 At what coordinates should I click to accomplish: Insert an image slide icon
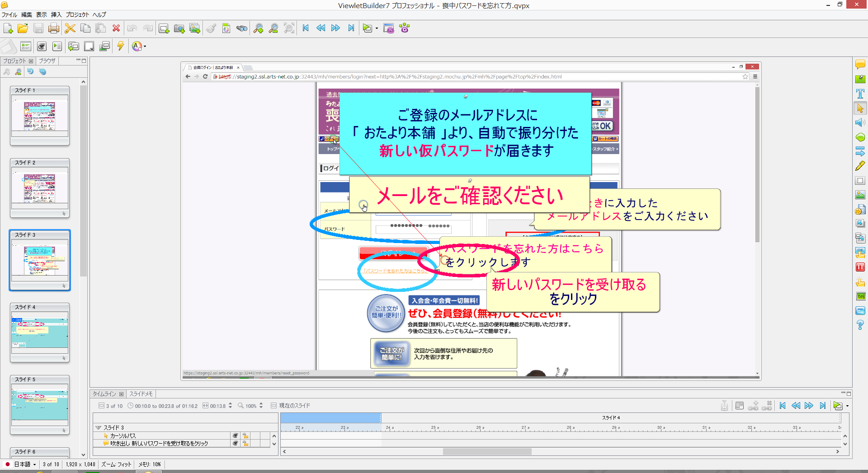(x=195, y=28)
